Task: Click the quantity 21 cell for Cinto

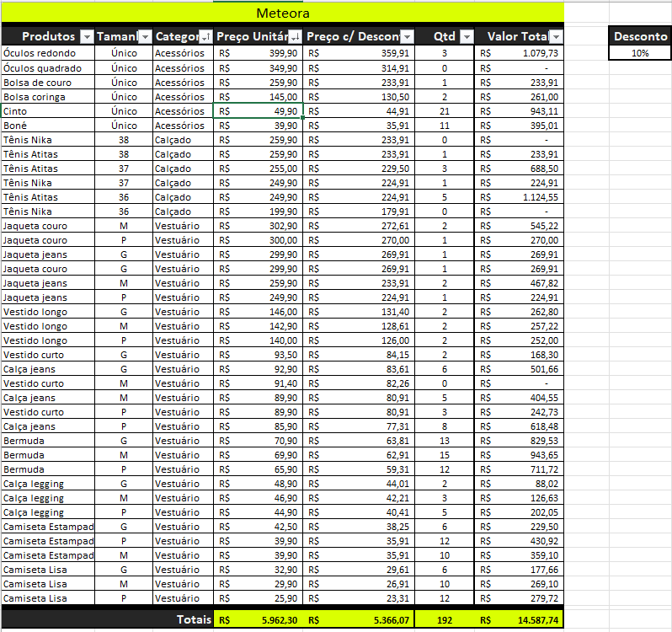Action: pos(445,111)
